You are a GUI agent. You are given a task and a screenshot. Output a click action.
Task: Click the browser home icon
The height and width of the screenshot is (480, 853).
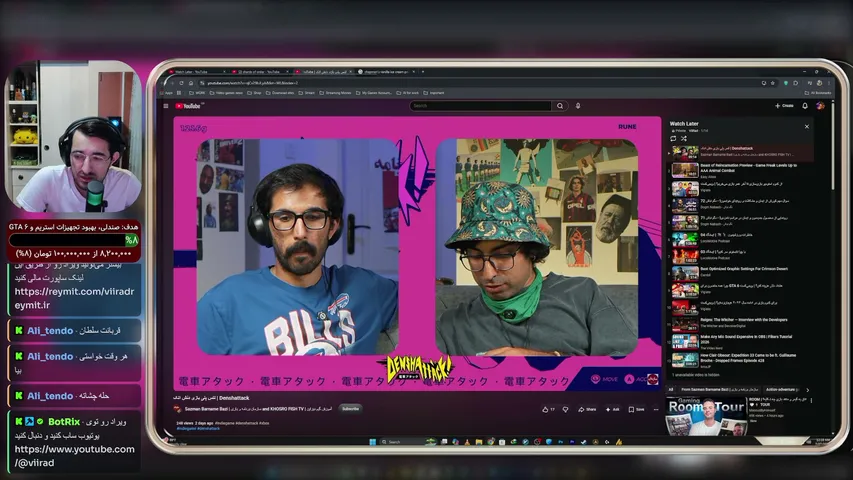190,83
